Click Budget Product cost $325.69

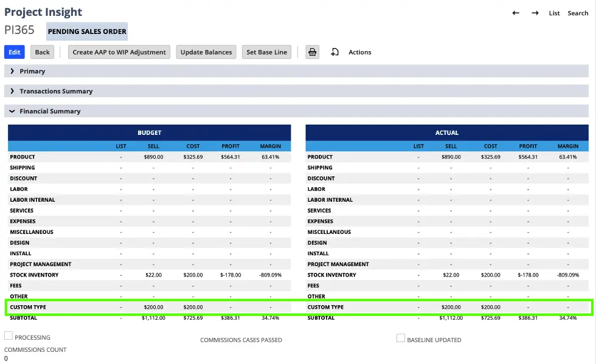[x=193, y=157]
